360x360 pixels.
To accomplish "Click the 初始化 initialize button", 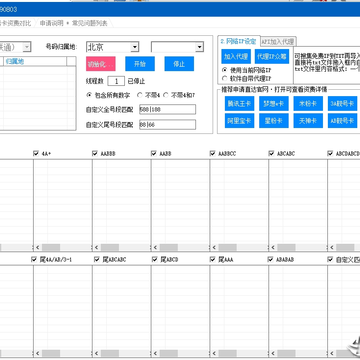I will click(x=101, y=64).
